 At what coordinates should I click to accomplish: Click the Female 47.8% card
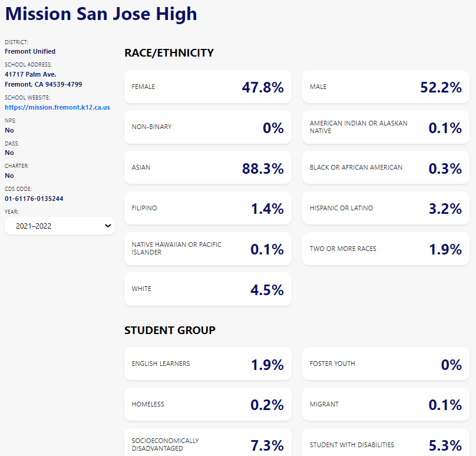pos(207,87)
